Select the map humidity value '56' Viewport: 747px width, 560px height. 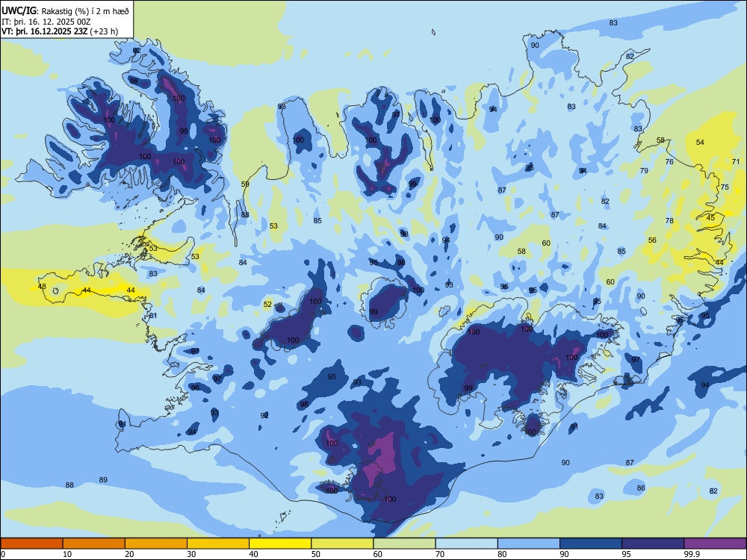point(652,240)
